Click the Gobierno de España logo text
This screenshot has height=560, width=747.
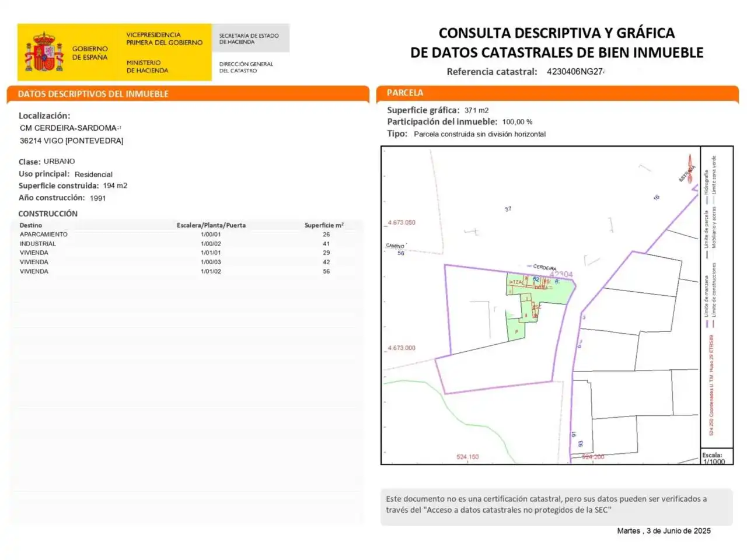90,53
